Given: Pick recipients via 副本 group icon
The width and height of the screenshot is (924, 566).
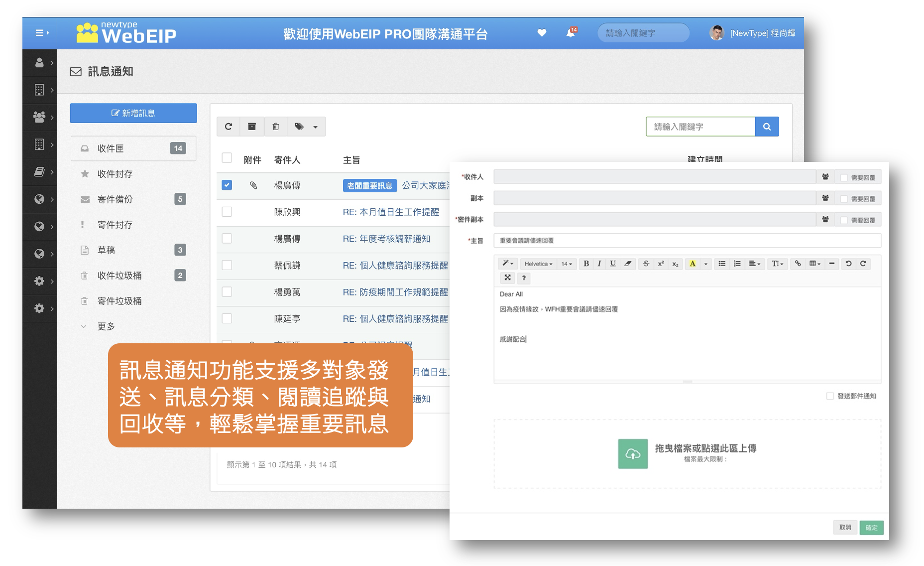Looking at the screenshot, I should pos(825,198).
